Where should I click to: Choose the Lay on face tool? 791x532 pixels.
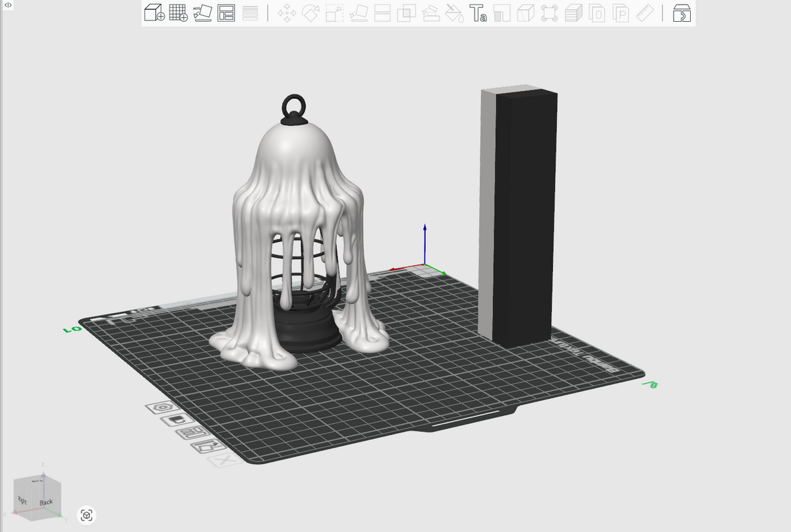(x=359, y=13)
